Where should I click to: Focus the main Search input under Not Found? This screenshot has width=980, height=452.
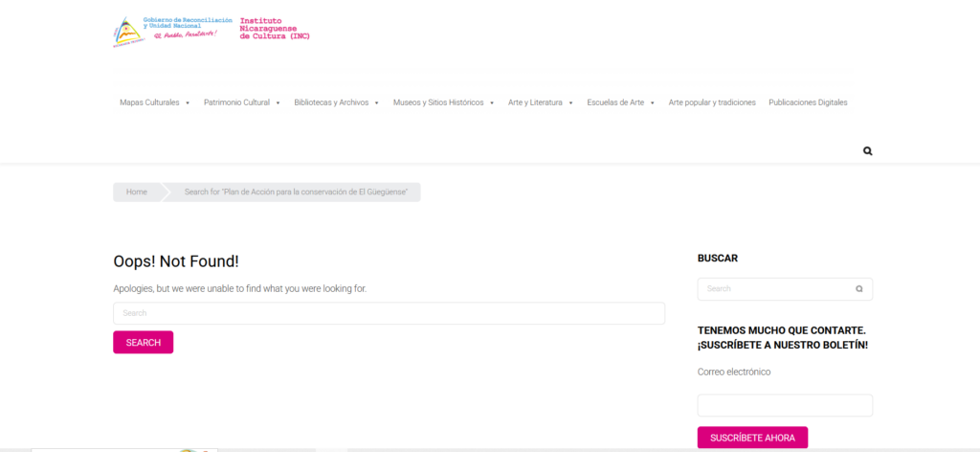(x=389, y=313)
